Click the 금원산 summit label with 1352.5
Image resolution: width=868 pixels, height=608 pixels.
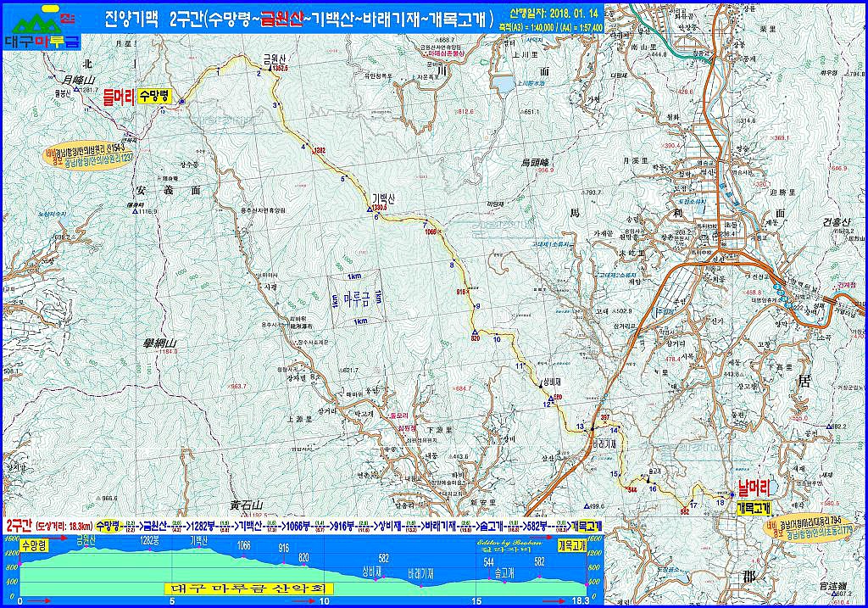[x=275, y=62]
